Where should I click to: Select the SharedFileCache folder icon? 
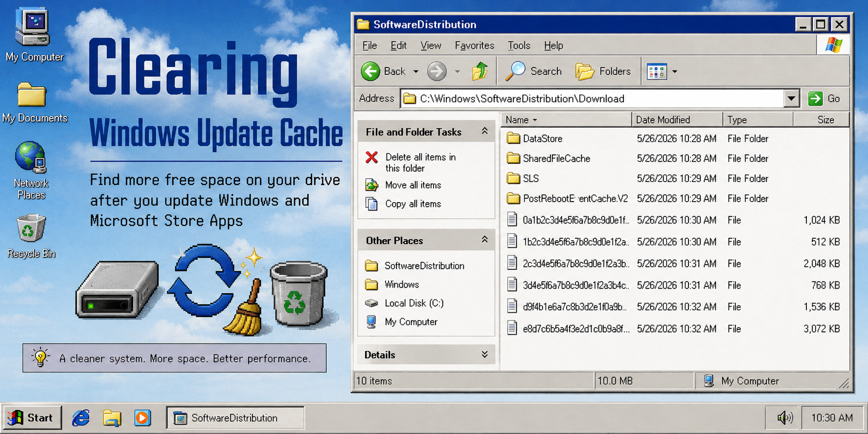(513, 159)
